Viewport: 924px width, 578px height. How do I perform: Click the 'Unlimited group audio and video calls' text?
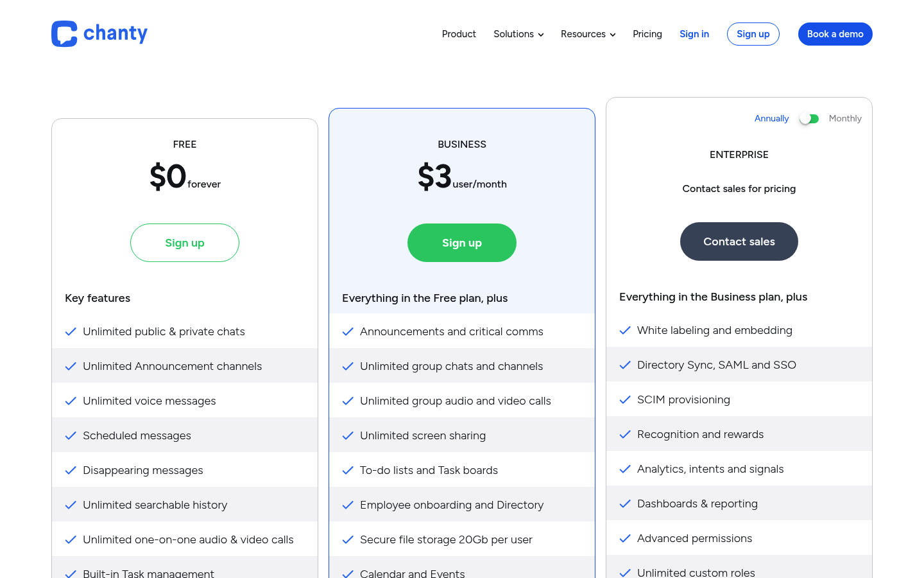tap(456, 401)
